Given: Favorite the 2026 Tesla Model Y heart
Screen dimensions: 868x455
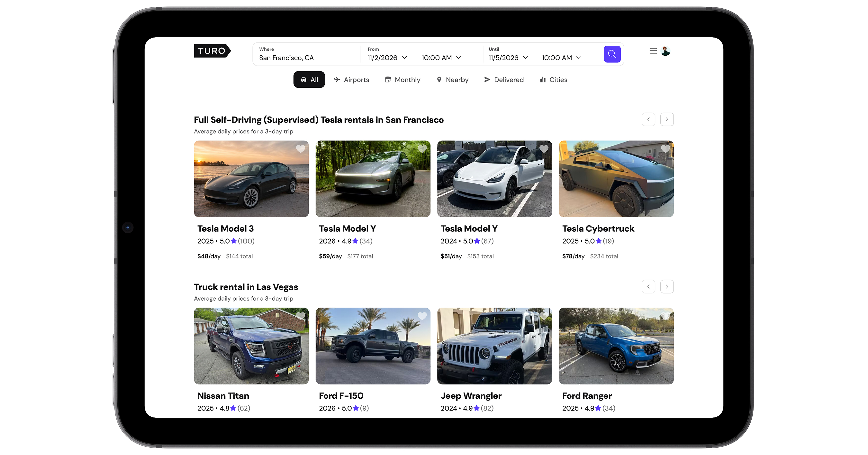Looking at the screenshot, I should point(422,149).
